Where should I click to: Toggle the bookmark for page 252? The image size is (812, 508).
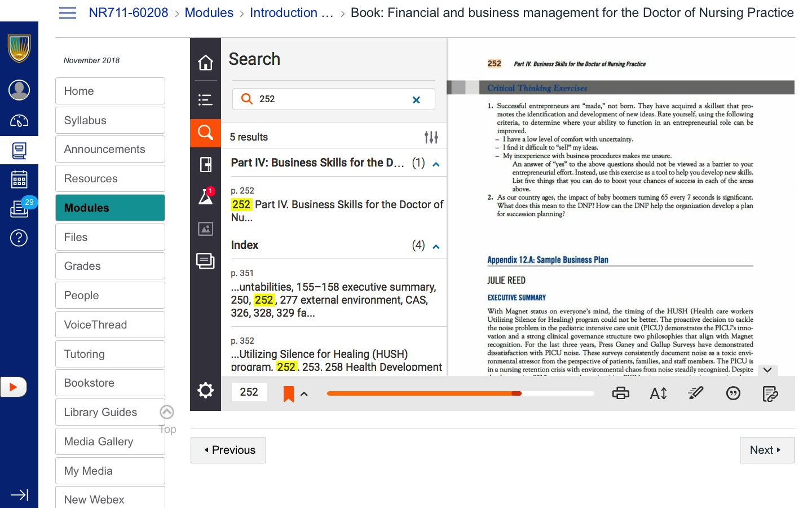pyautogui.click(x=288, y=393)
